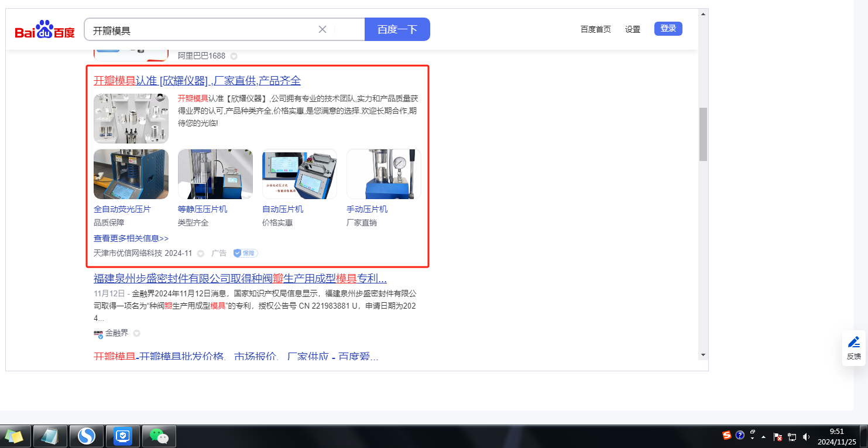Screen dimensions: 868x448
Task: Click the page scrollbar down arrow
Action: tap(704, 354)
